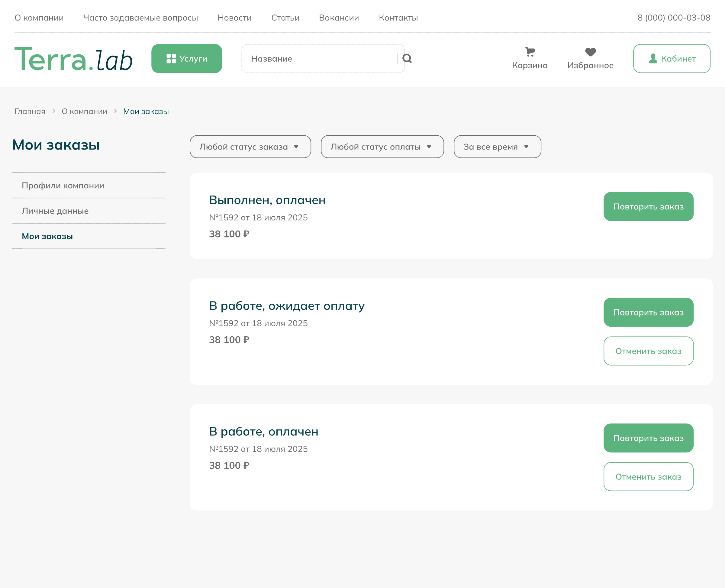The image size is (725, 588).
Task: Repeat the order awaiting payment
Action: click(x=648, y=312)
